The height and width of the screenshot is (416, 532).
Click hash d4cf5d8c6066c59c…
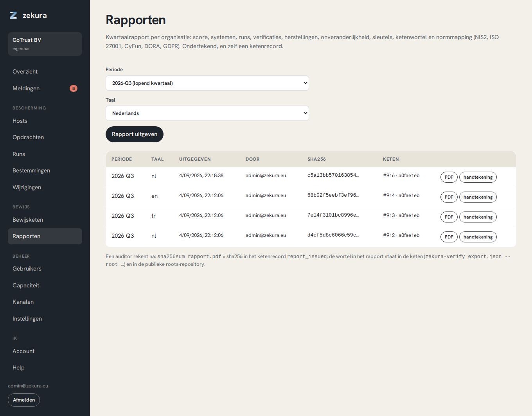click(333, 235)
